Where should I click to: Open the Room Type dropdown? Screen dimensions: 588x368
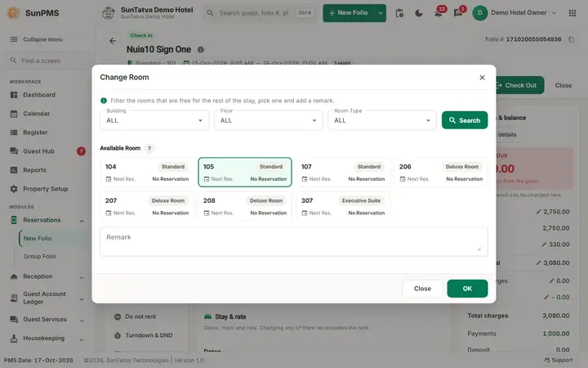point(382,120)
